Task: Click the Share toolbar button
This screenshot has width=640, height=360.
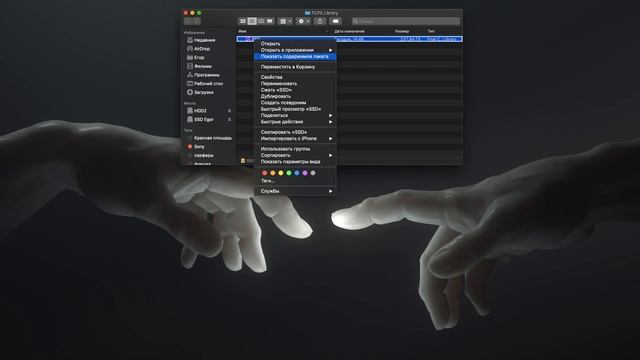Action: 320,21
